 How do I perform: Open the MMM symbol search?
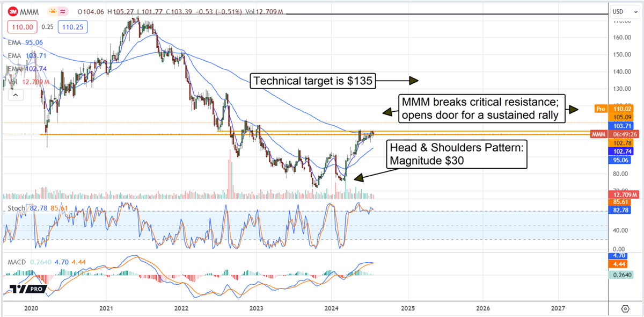pyautogui.click(x=30, y=11)
